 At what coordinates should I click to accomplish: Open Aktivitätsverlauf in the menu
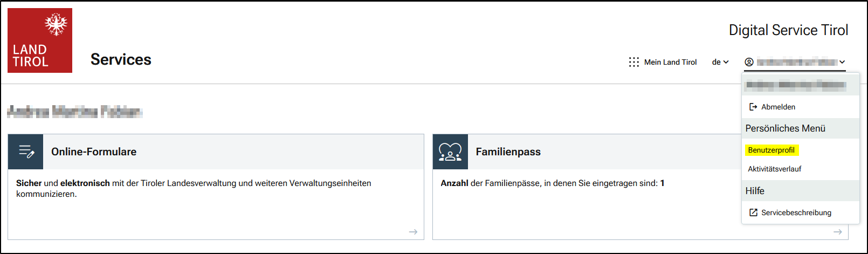774,169
